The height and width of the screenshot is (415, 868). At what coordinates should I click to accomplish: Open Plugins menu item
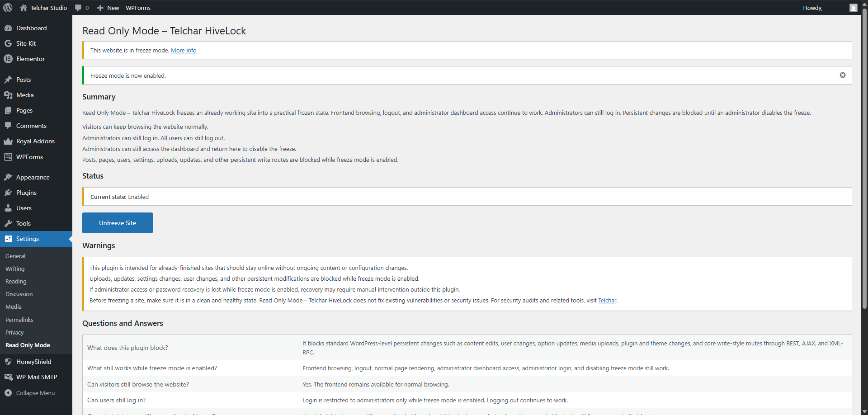(36, 193)
